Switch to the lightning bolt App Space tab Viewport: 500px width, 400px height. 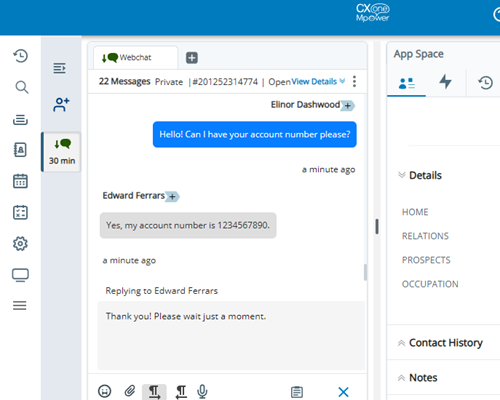coord(445,82)
